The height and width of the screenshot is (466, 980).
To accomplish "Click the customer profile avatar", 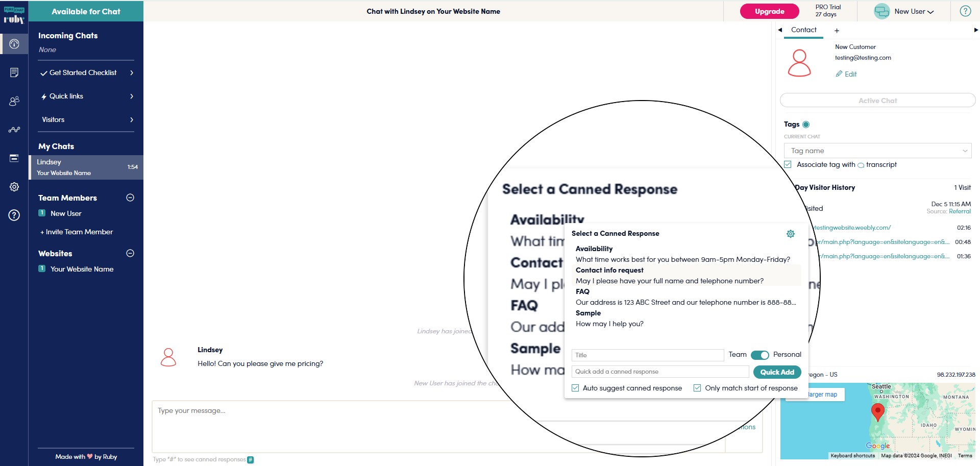I will click(x=799, y=63).
